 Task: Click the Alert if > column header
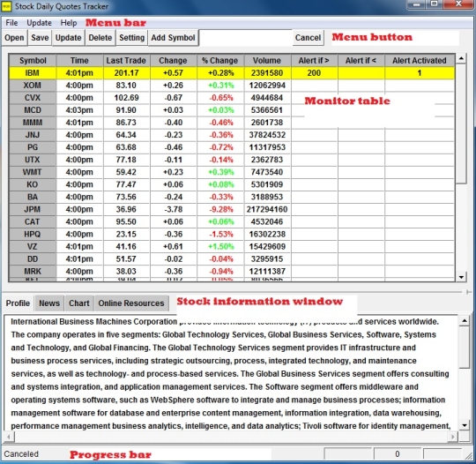pyautogui.click(x=314, y=61)
